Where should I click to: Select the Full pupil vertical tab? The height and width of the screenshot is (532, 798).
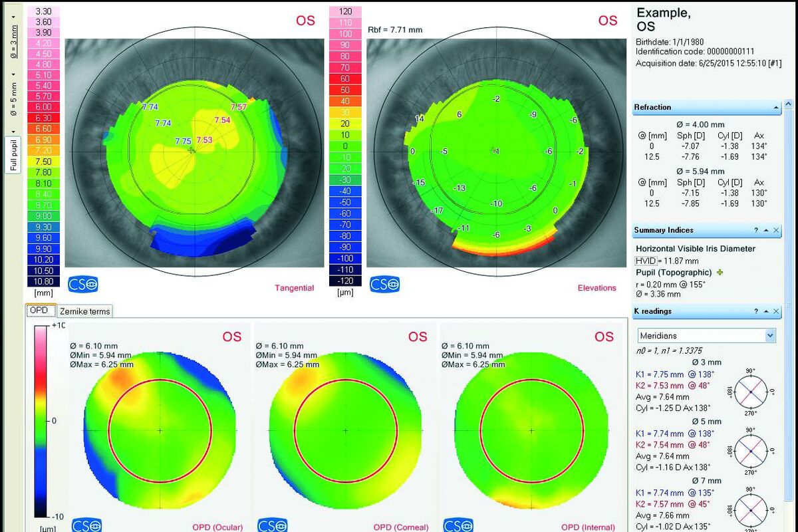pyautogui.click(x=13, y=155)
